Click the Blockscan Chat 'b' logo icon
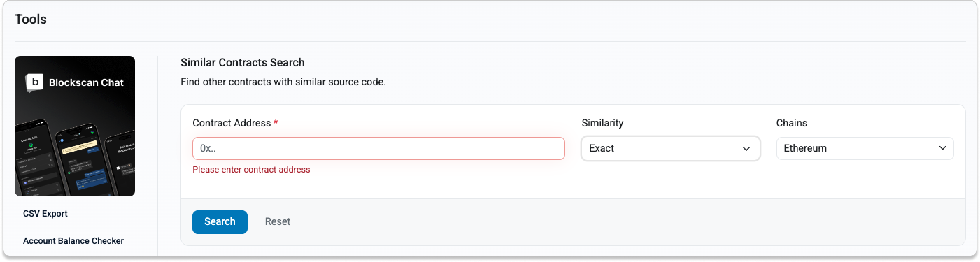Image resolution: width=980 pixels, height=262 pixels. click(35, 82)
